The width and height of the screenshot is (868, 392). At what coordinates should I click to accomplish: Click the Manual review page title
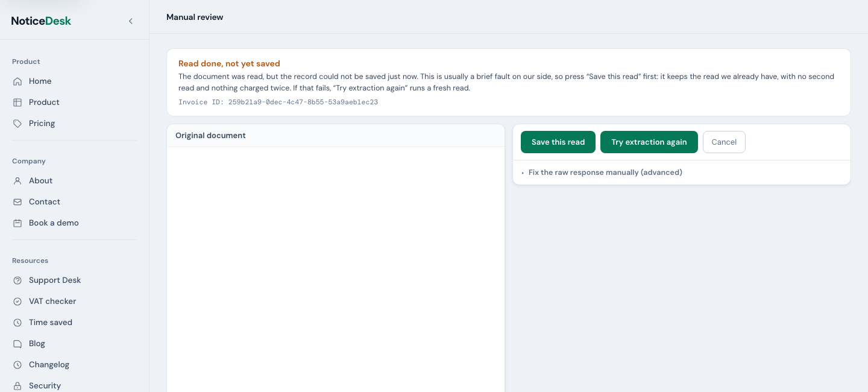click(195, 17)
